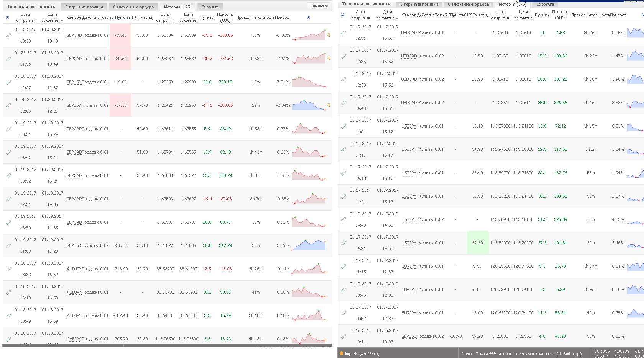
Task: Click the tag icon of the -13.08 AUDJPY trade
Action: 8,269
